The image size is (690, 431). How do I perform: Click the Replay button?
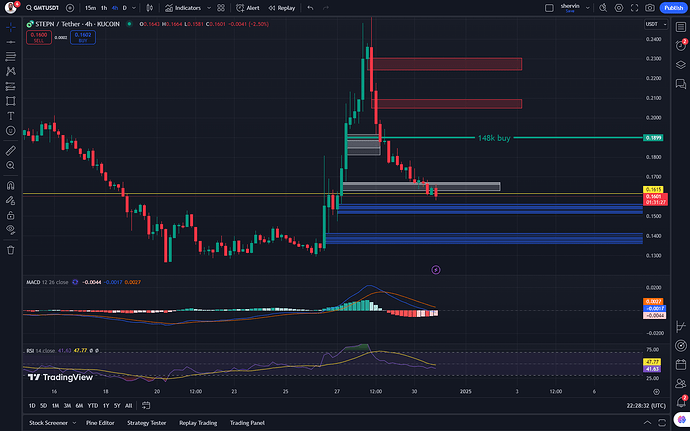click(x=281, y=7)
